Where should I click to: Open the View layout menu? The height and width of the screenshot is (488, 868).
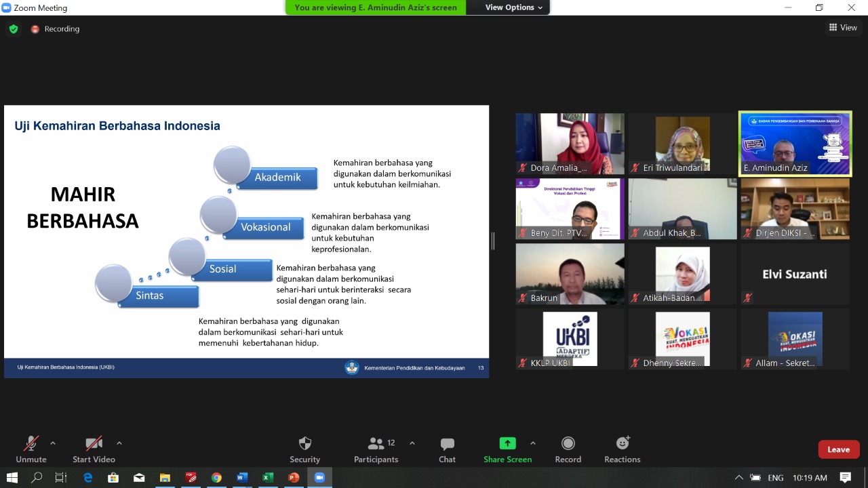click(x=843, y=28)
